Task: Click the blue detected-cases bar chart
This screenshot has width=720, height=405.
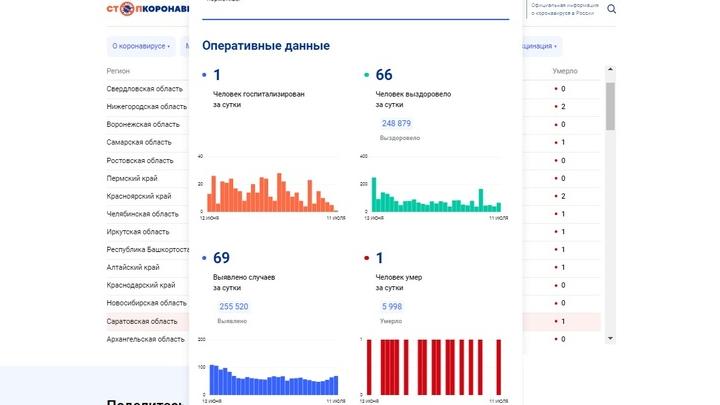Action: click(274, 380)
